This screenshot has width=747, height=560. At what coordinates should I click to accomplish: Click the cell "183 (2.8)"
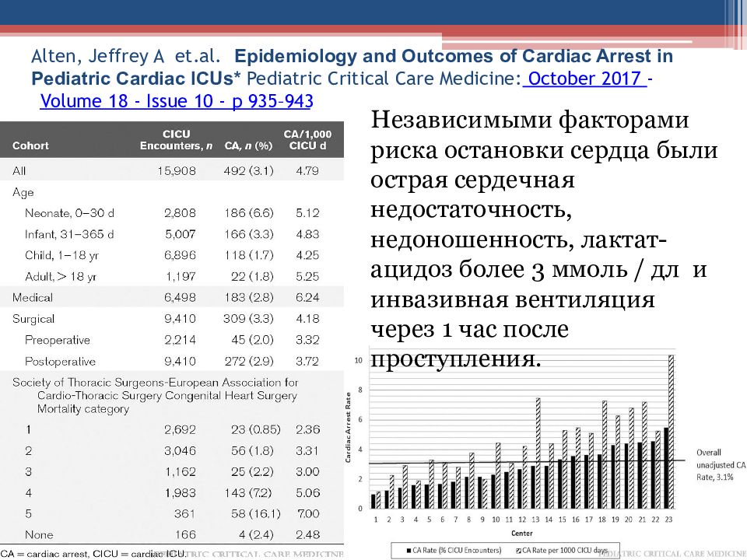[x=249, y=298]
